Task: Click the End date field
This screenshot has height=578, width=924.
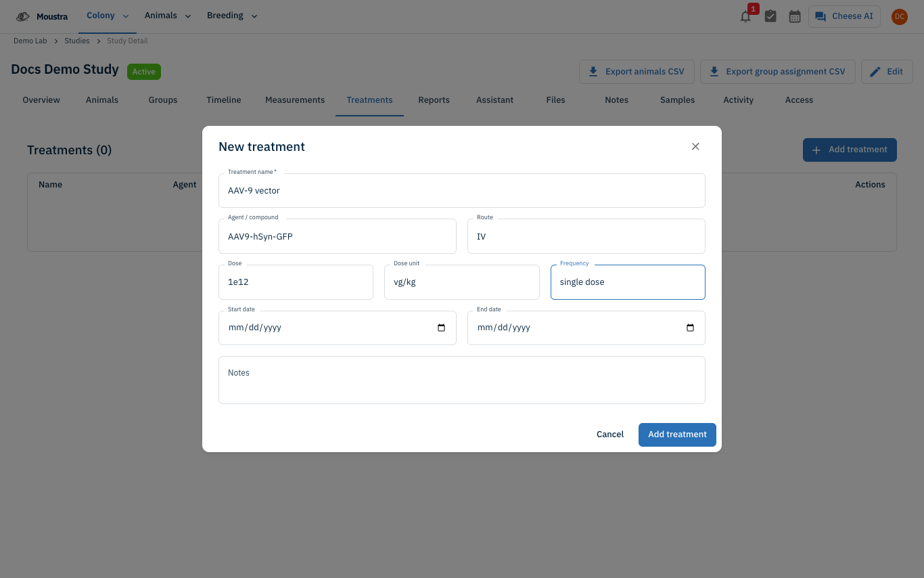Action: 586,328
